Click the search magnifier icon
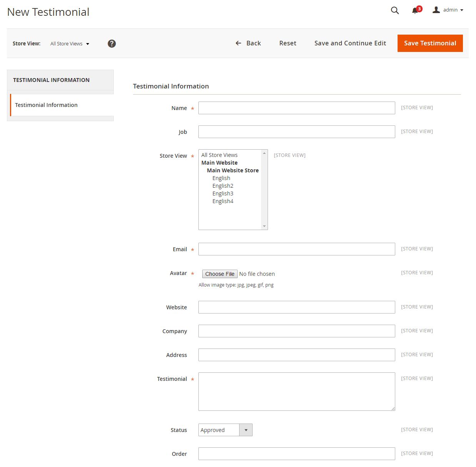The height and width of the screenshot is (467, 476). [394, 10]
